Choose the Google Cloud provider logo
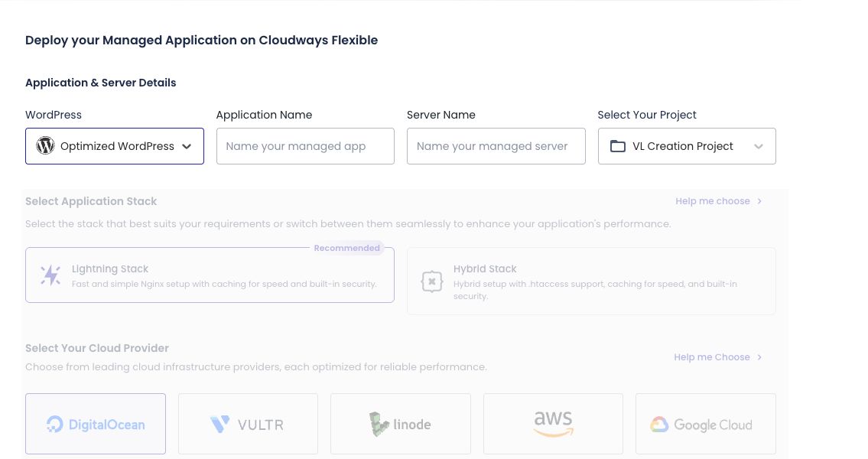The width and height of the screenshot is (868, 459). click(701, 425)
